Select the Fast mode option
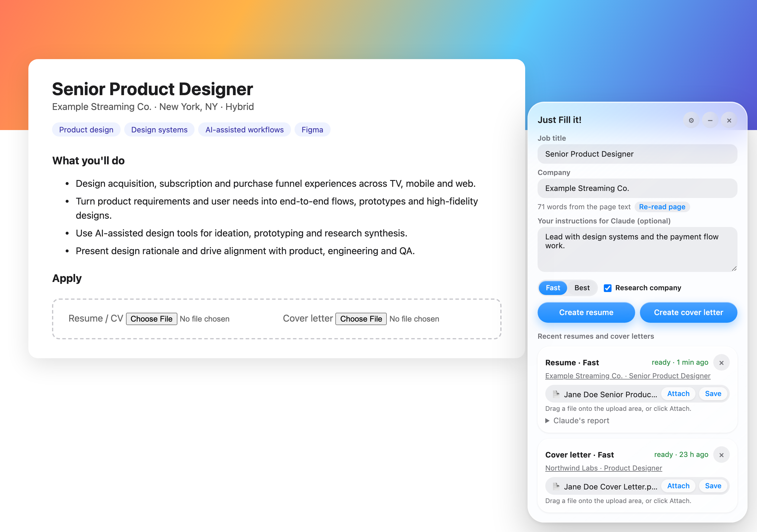Viewport: 757px width, 532px height. (553, 288)
